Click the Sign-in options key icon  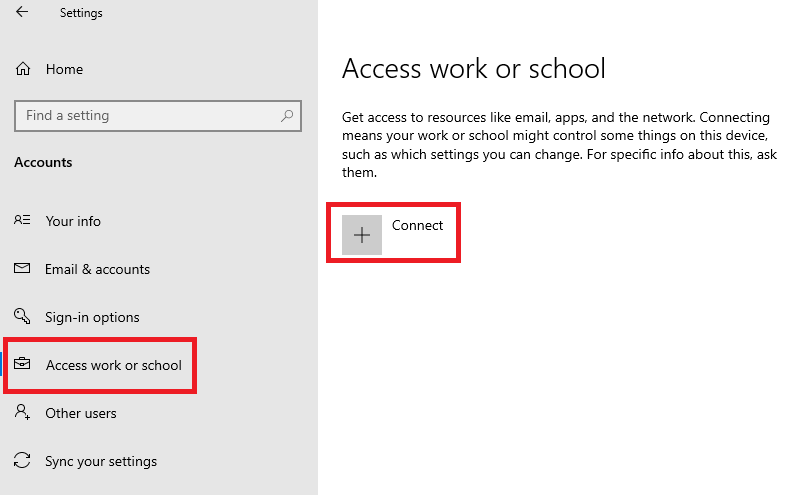(22, 316)
